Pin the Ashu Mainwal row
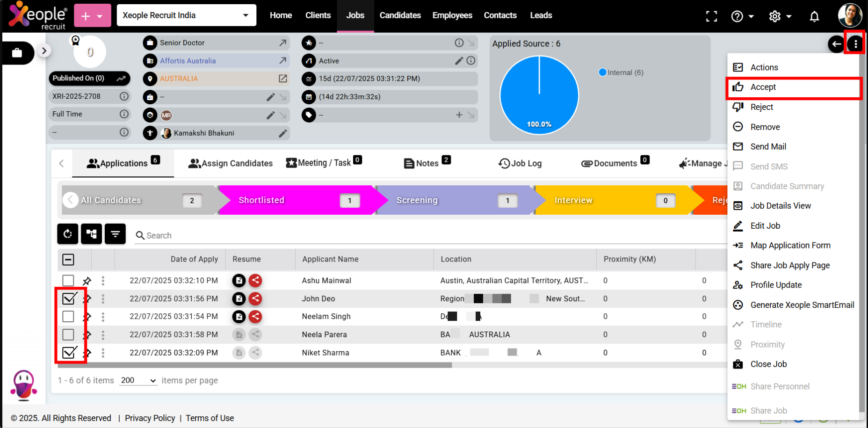 coord(87,281)
